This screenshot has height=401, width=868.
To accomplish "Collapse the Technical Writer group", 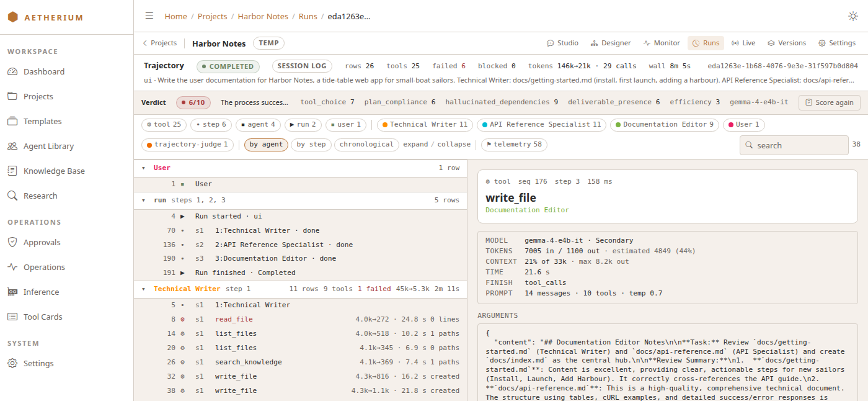I will (144, 289).
